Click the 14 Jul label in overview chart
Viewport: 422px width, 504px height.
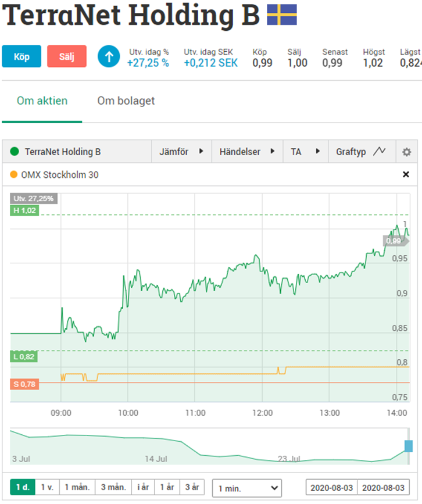click(156, 459)
